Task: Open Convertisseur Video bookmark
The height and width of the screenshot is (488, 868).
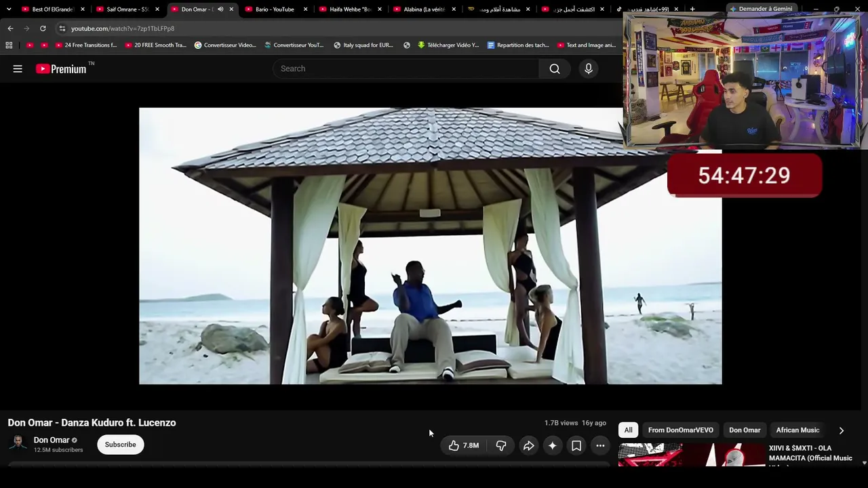Action: (225, 45)
